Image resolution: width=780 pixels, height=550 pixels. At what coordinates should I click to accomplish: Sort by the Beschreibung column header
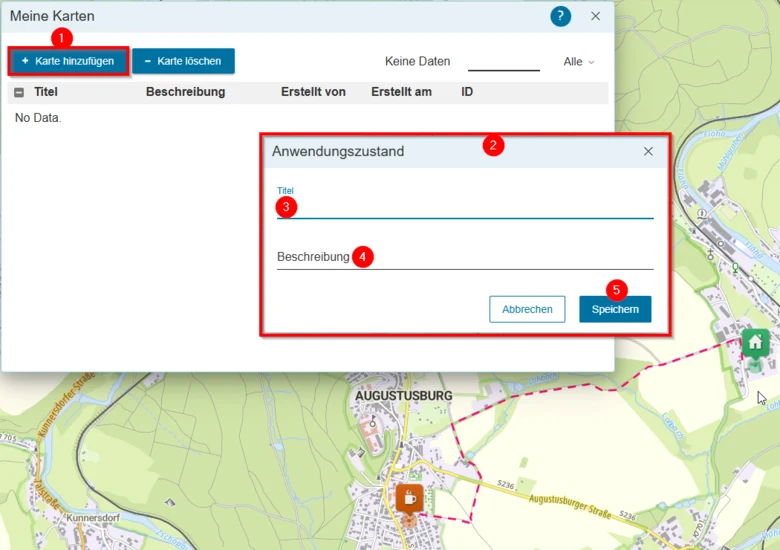(185, 92)
